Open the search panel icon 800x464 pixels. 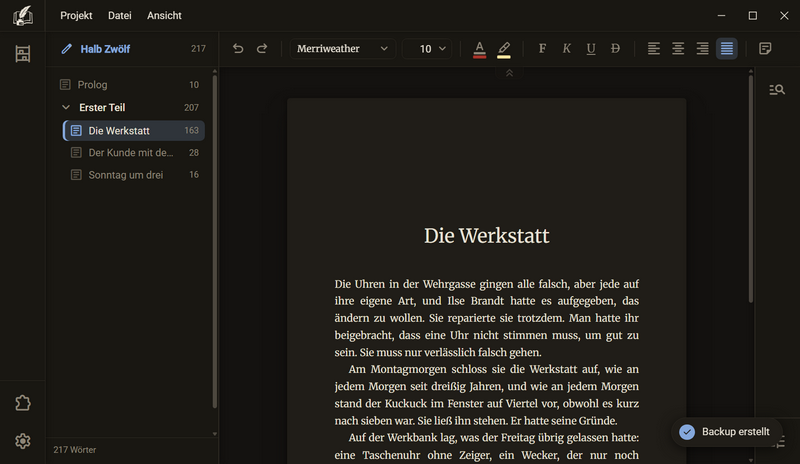(777, 90)
